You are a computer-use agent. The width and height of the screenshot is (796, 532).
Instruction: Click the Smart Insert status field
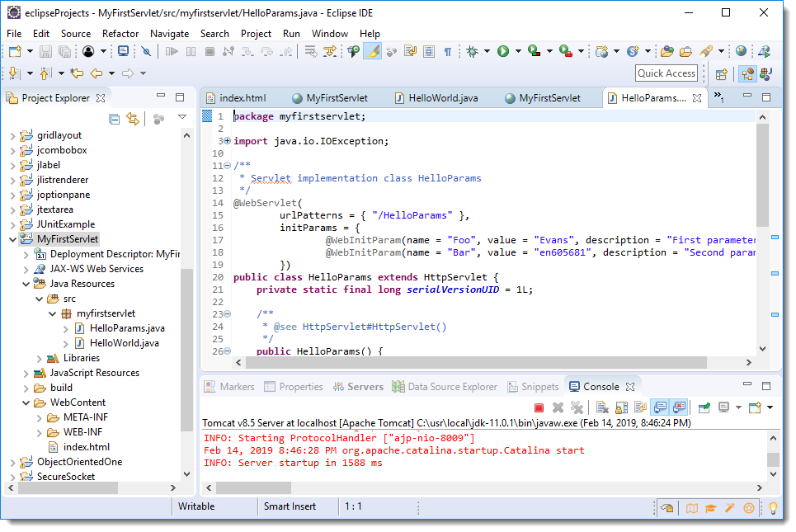pyautogui.click(x=290, y=506)
